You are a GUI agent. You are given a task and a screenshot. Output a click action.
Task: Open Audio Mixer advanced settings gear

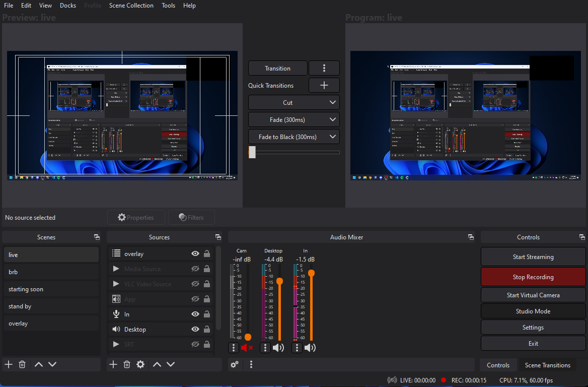(235, 364)
